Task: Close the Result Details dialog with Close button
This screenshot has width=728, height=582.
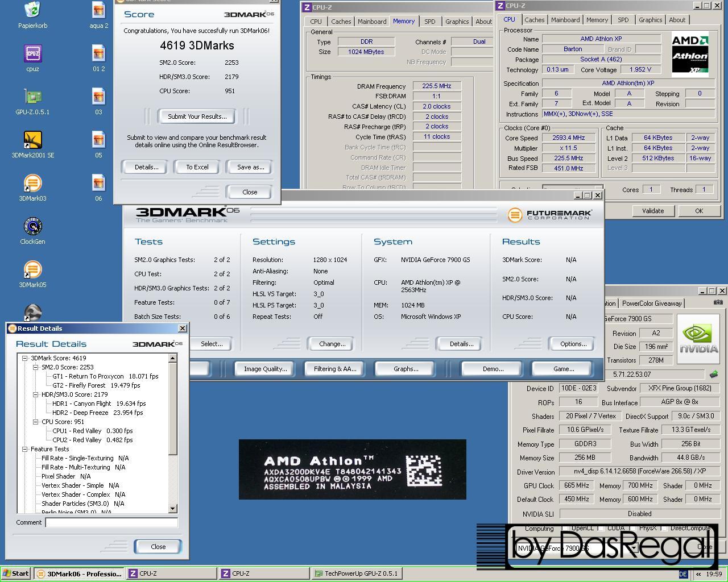Action: pyautogui.click(x=158, y=547)
